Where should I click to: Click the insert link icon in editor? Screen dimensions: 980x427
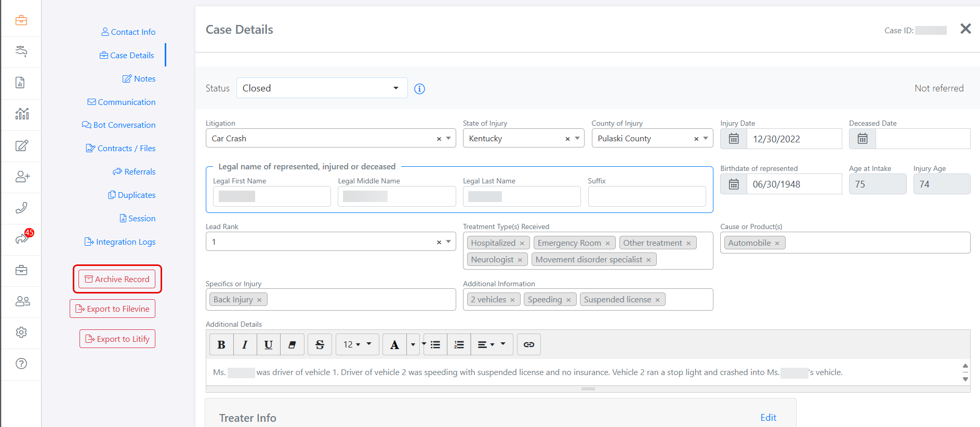click(x=528, y=344)
